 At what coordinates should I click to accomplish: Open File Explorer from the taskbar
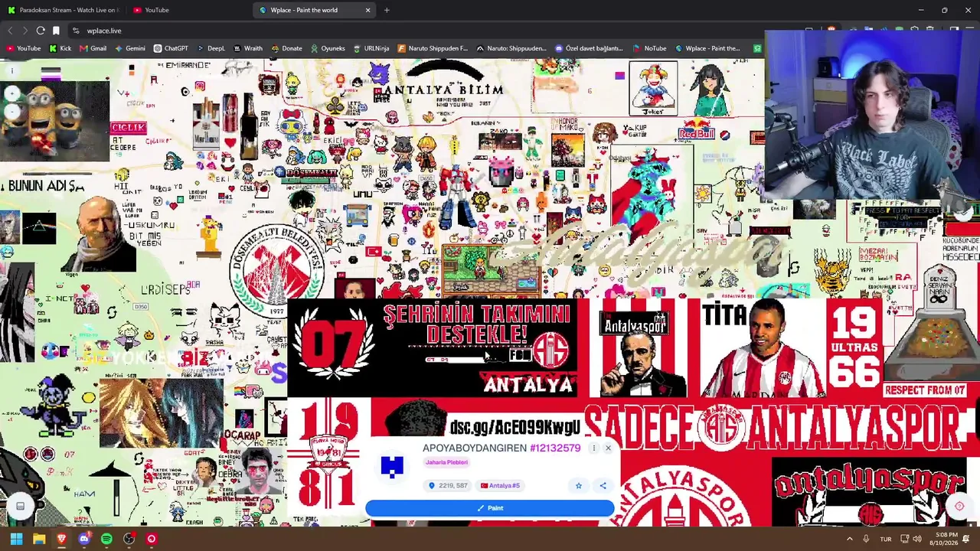(39, 539)
